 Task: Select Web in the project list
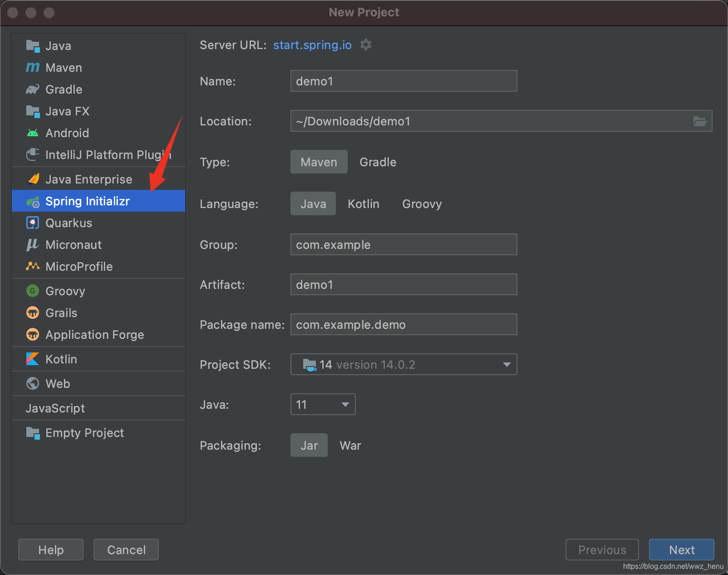pos(98,384)
